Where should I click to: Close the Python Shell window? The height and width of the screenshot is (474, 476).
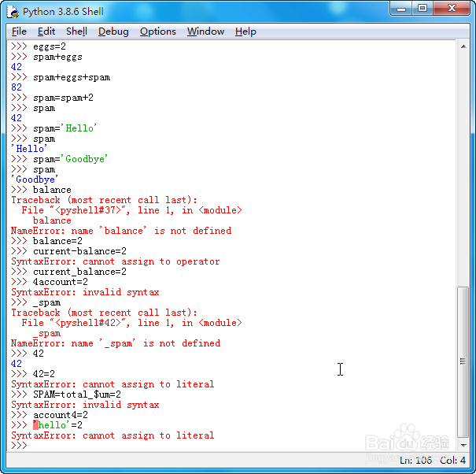(452, 9)
